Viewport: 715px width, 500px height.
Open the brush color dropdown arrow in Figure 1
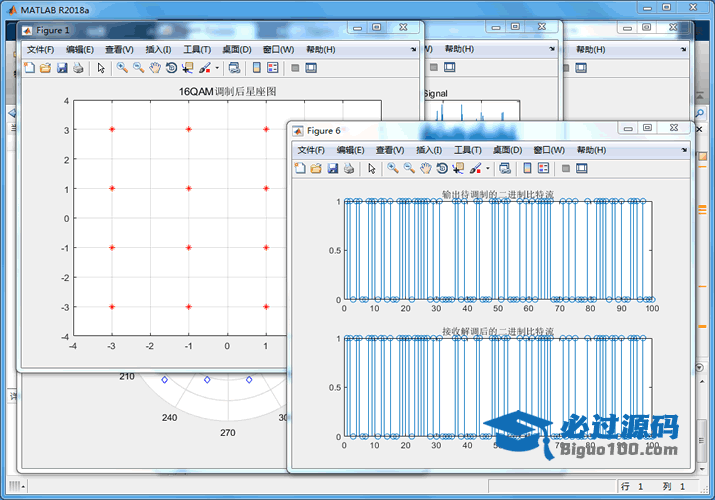pyautogui.click(x=217, y=68)
